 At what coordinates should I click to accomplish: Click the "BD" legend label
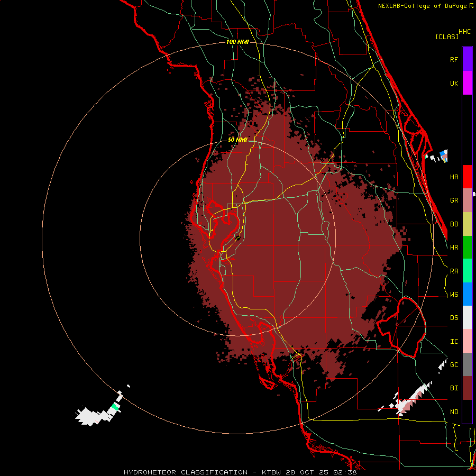click(x=454, y=224)
